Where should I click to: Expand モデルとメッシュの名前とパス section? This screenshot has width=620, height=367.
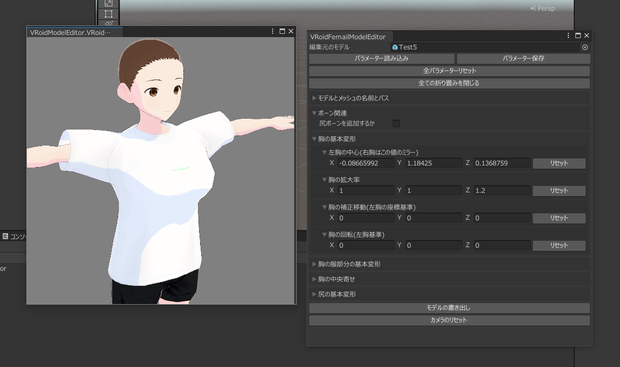[314, 98]
